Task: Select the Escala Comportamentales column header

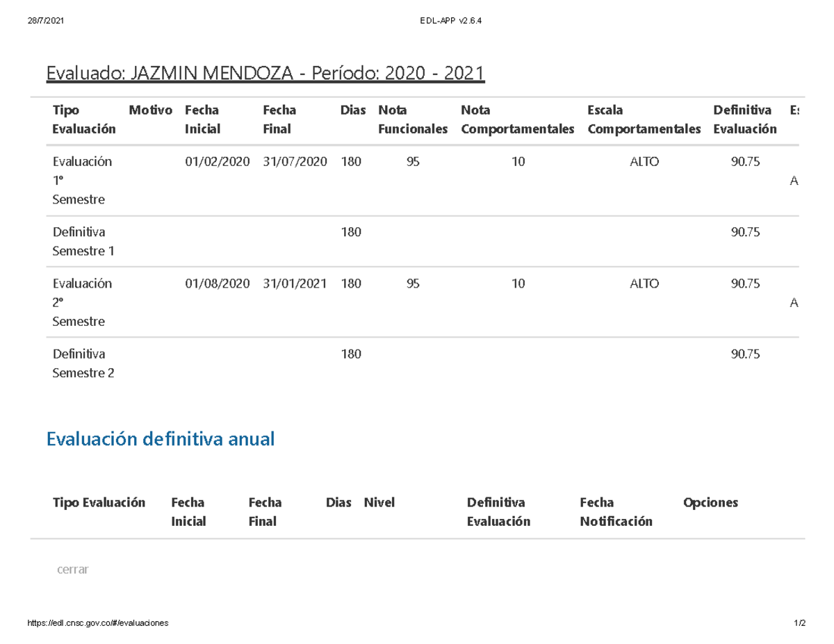Action: [x=644, y=119]
